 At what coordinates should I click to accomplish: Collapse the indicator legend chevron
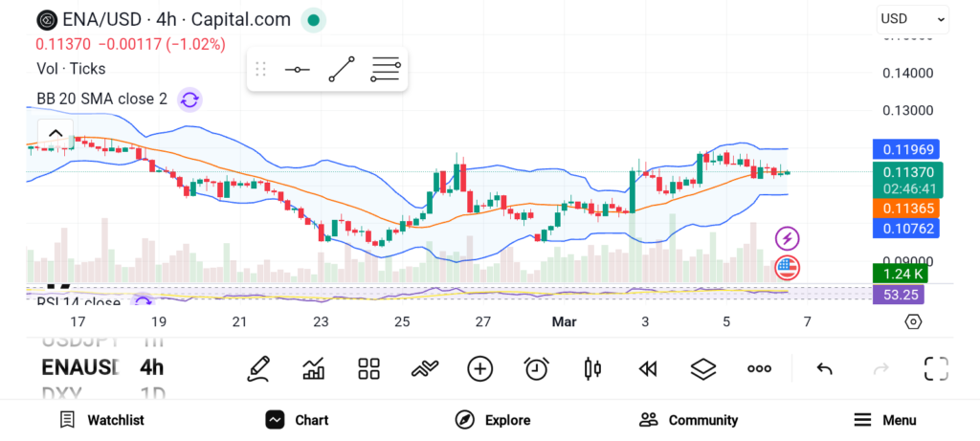coord(56,134)
